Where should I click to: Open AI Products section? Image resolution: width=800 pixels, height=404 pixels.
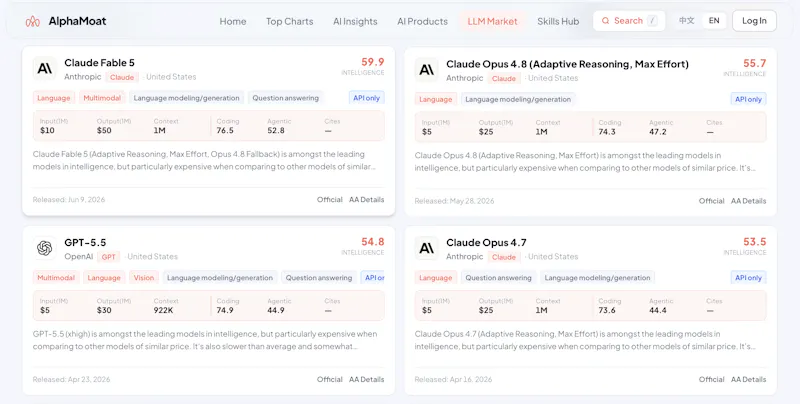pyautogui.click(x=422, y=21)
